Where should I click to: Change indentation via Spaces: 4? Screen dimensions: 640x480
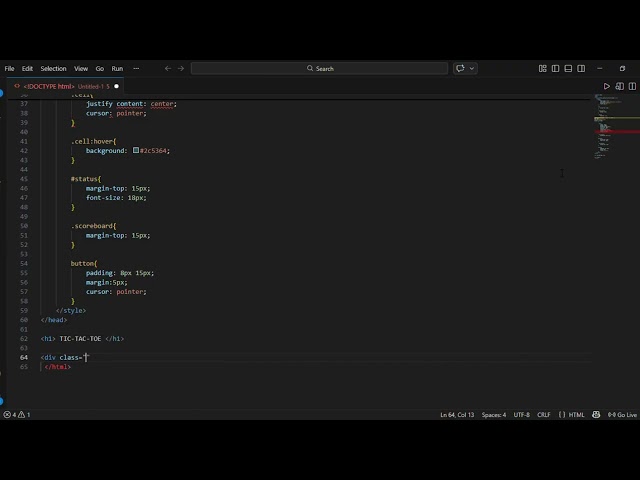coord(494,415)
